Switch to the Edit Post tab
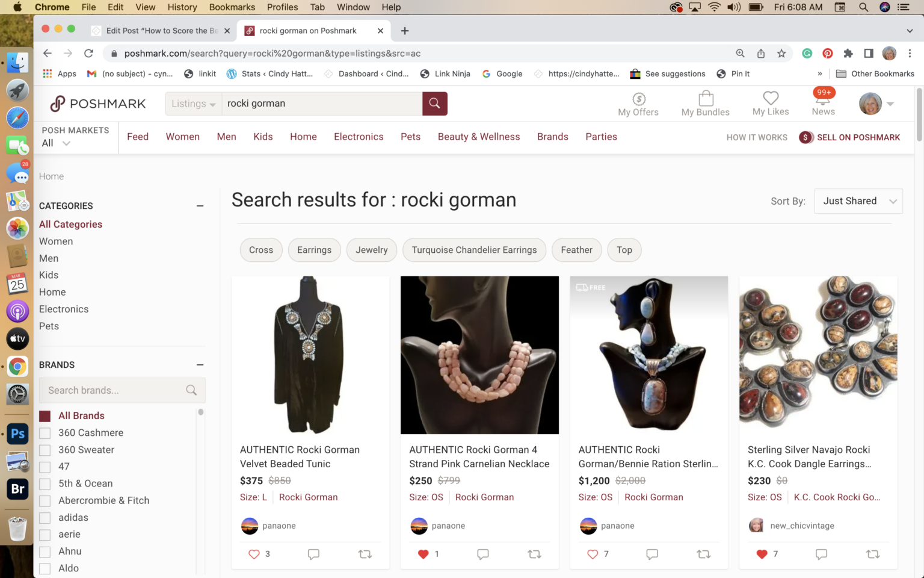924x578 pixels. pyautogui.click(x=161, y=31)
